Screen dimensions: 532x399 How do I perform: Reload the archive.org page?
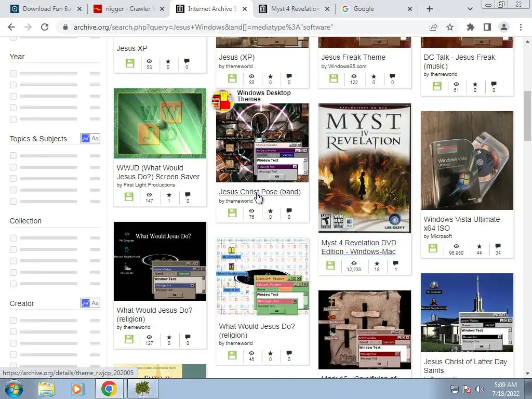click(x=45, y=27)
